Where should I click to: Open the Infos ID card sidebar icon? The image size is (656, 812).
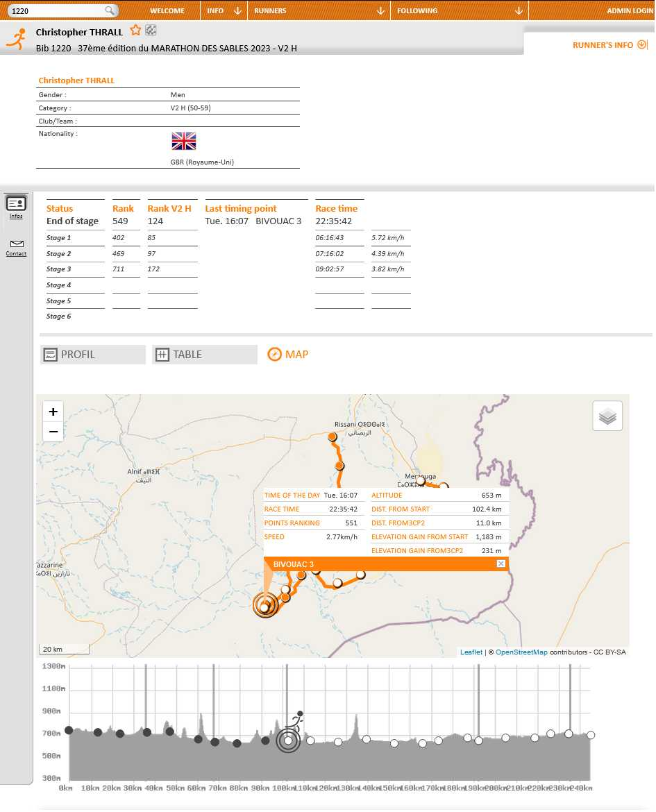pos(16,207)
